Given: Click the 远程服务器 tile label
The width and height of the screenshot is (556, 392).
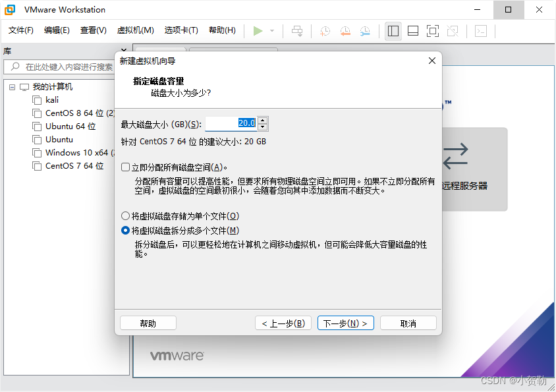Looking at the screenshot, I should [x=465, y=186].
